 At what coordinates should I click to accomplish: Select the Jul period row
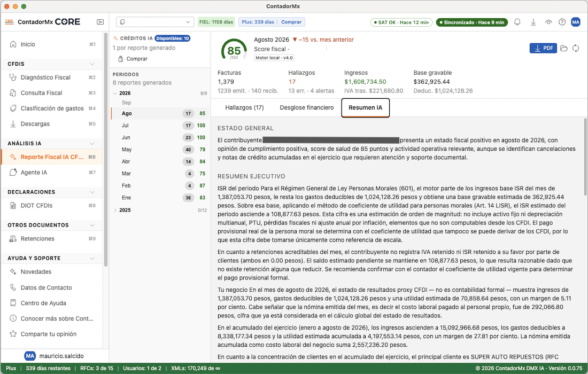pos(160,126)
